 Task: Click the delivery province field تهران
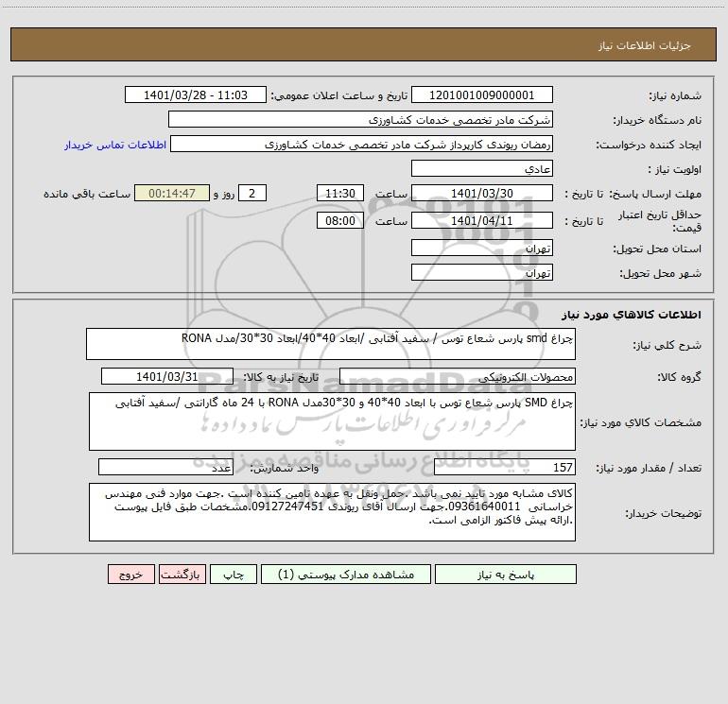[x=482, y=248]
